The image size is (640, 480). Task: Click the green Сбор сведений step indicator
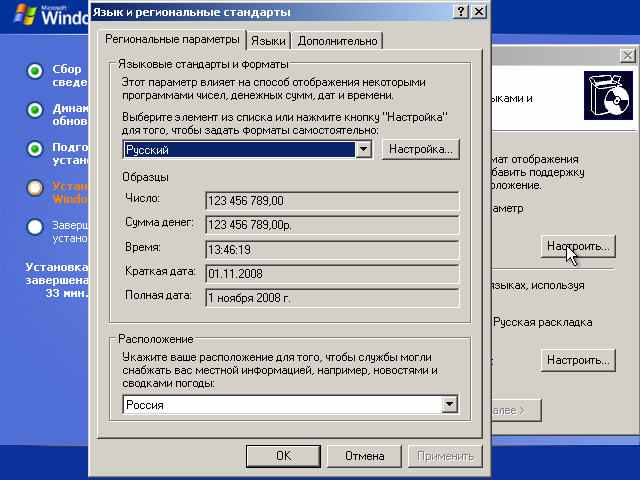coord(35,71)
